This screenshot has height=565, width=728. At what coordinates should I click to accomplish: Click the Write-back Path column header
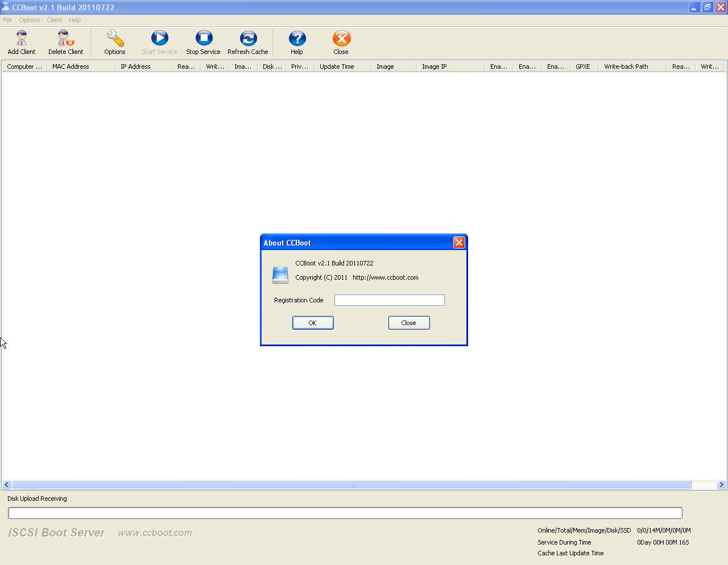pyautogui.click(x=633, y=67)
